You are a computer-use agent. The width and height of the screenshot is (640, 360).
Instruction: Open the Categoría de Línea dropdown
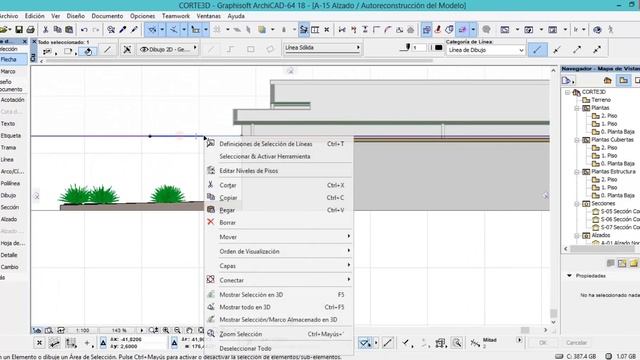(x=486, y=50)
